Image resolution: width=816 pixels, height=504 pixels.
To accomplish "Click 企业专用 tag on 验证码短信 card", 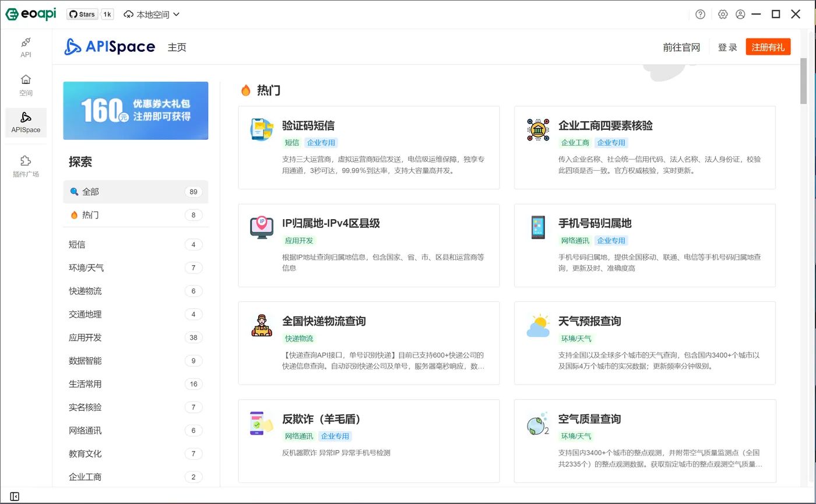I will click(321, 143).
